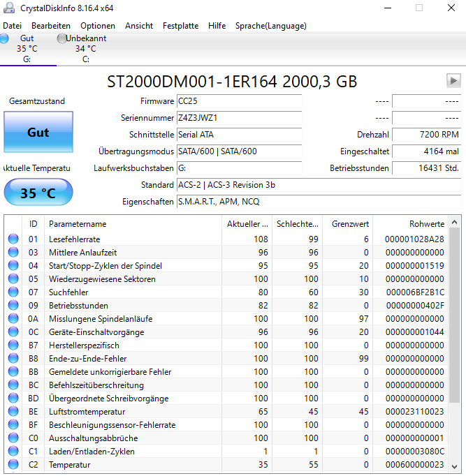Click status orb of Misslungene Spindelanläufe row
Image resolution: width=466 pixels, height=476 pixels.
coord(13,318)
